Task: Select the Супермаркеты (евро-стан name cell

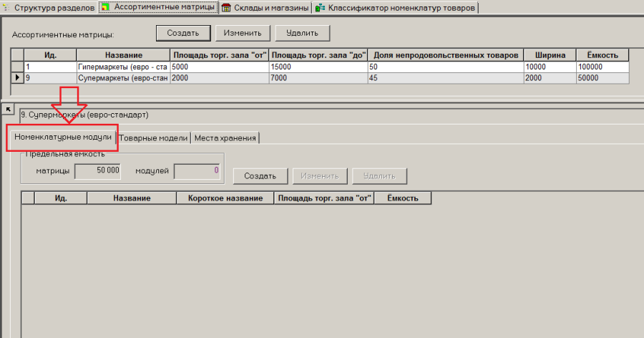Action: [x=123, y=78]
